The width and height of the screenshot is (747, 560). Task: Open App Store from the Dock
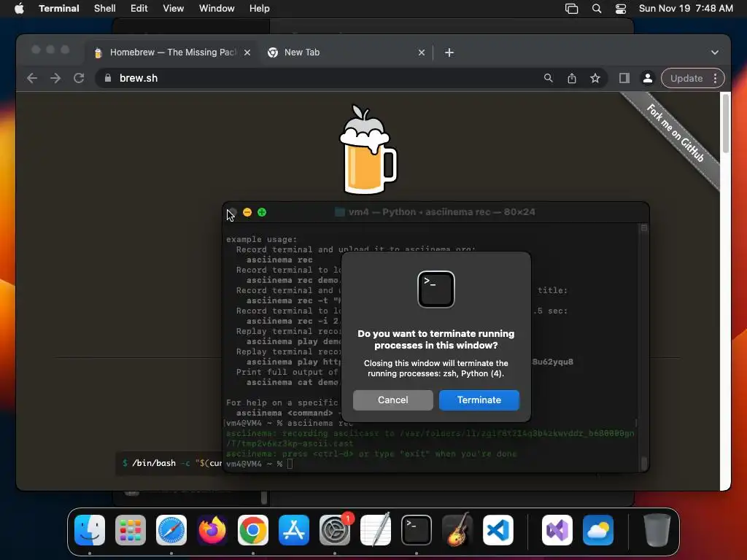coord(294,530)
